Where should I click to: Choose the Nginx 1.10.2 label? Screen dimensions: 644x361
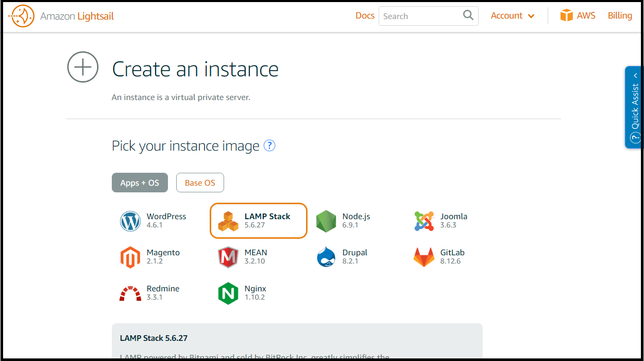pyautogui.click(x=256, y=293)
